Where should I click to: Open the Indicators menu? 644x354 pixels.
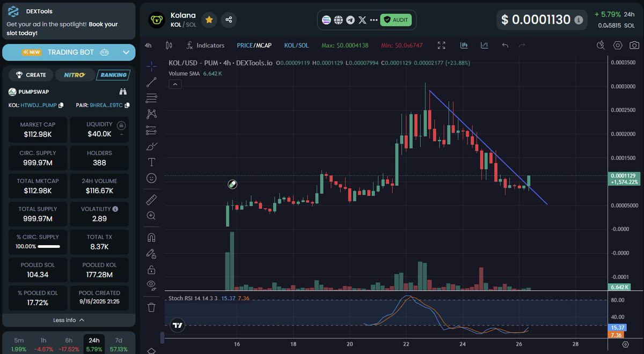[x=205, y=46]
